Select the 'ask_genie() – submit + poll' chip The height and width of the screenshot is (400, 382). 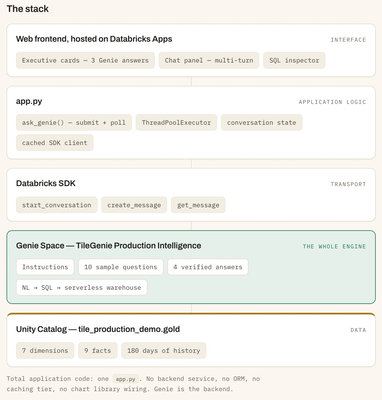pos(74,123)
